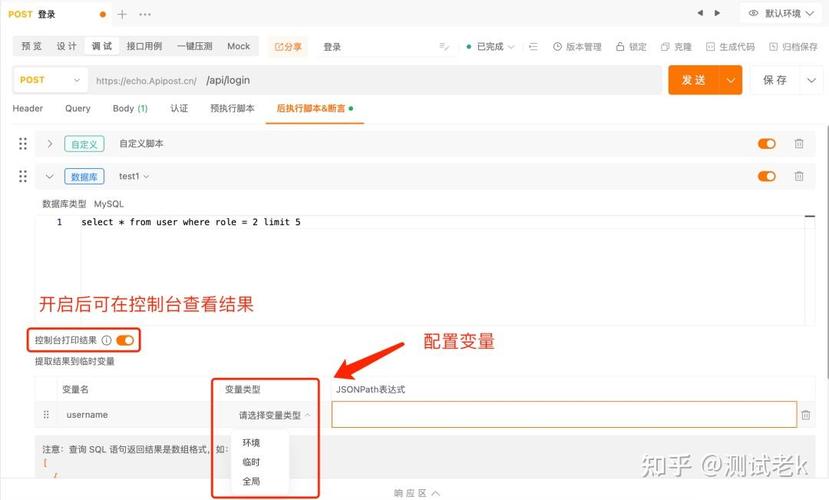
Task: Open the 后执行脚本&断言 tab
Action: coord(315,108)
